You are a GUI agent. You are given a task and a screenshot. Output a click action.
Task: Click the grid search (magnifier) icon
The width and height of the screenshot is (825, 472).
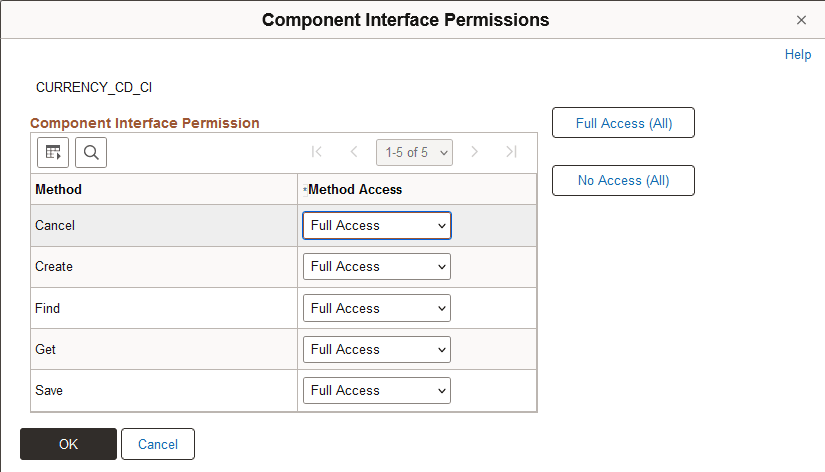91,152
